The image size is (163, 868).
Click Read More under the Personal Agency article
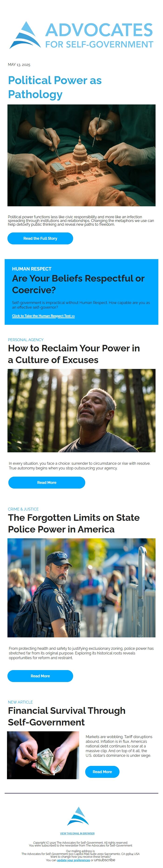coord(47,482)
